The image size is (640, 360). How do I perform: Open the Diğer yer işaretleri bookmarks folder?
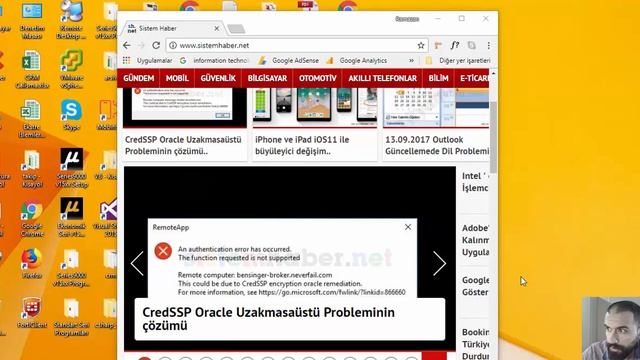[x=457, y=60]
